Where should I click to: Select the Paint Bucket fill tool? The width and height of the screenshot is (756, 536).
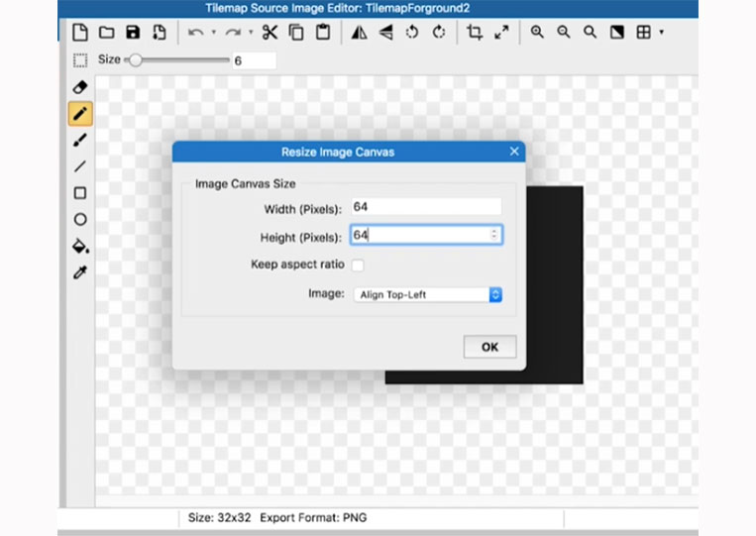coord(80,246)
